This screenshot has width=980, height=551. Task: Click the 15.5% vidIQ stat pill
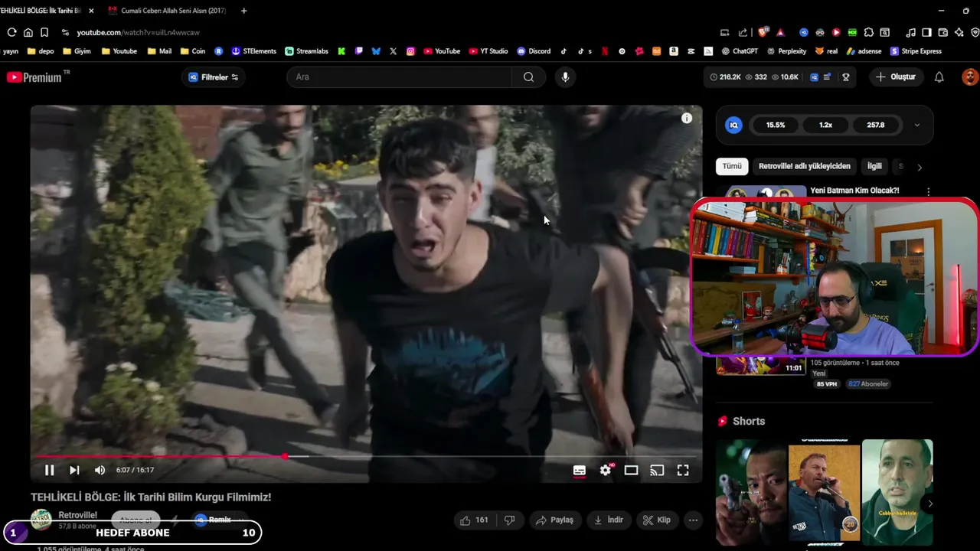tap(776, 125)
